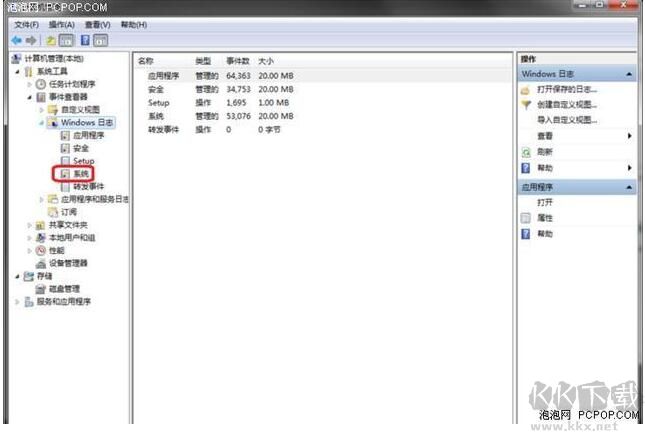Select the 应用程序 row in the list
The image size is (645, 433).
click(323, 76)
